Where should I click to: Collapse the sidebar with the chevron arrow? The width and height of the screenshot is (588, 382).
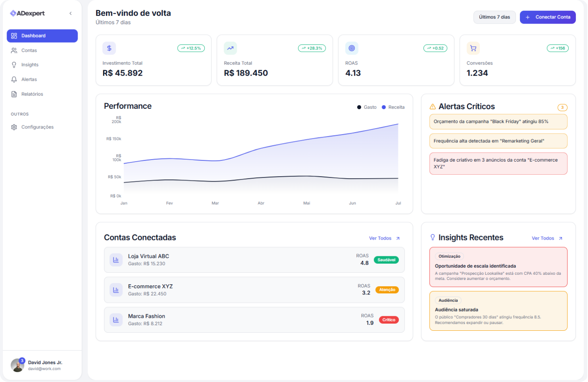tap(70, 13)
